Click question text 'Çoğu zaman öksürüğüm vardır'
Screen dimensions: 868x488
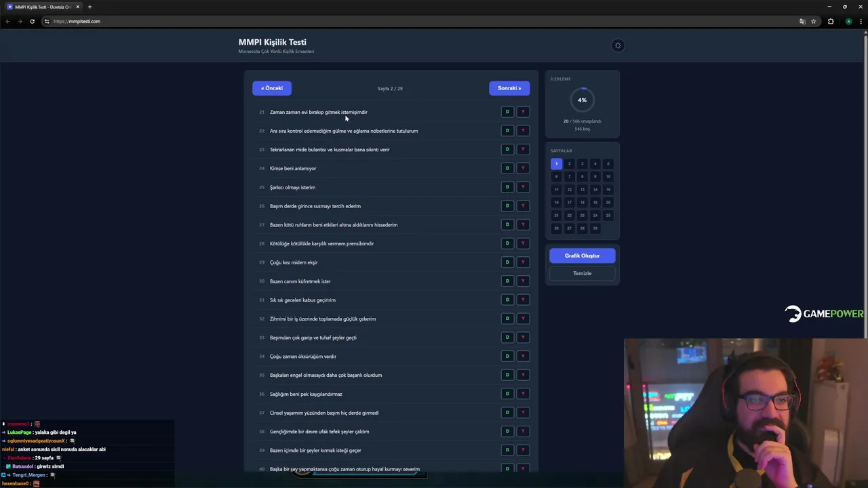coord(303,356)
